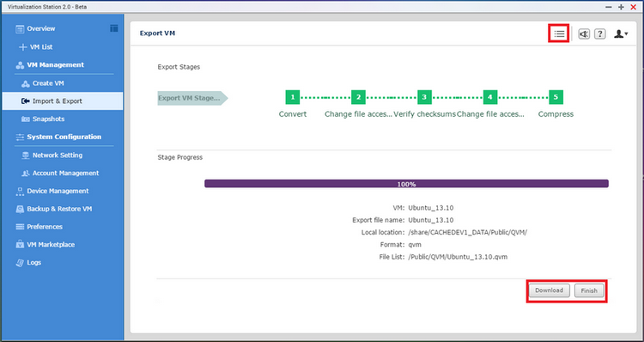This screenshot has width=644, height=342.
Task: Click the System Configuration sliders icon
Action: (x=20, y=137)
